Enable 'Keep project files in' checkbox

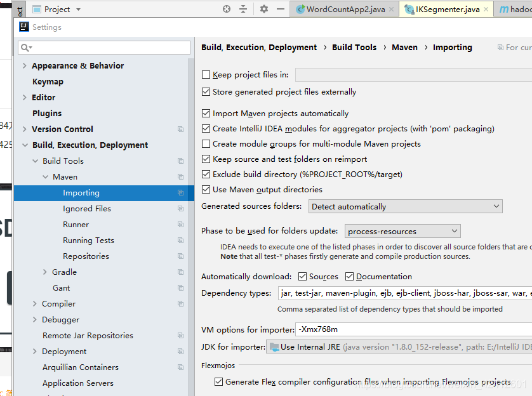(206, 75)
